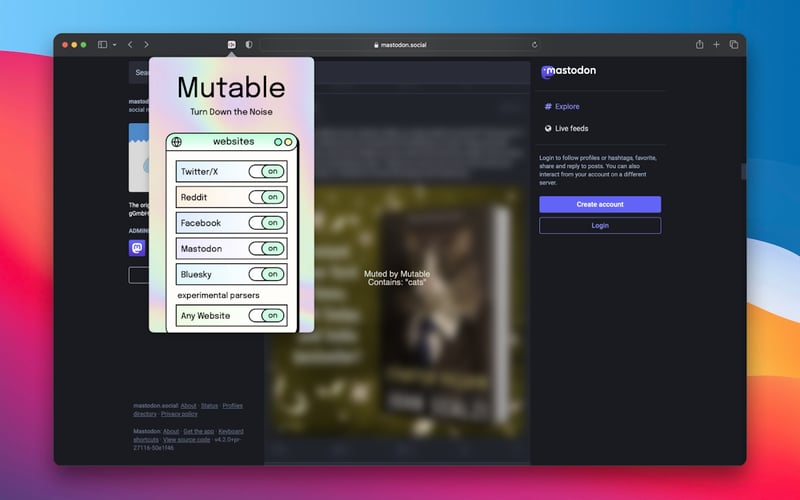Viewport: 800px width, 500px height.
Task: Click the muted post showing 'Contains: "cats"'
Action: tap(397, 278)
